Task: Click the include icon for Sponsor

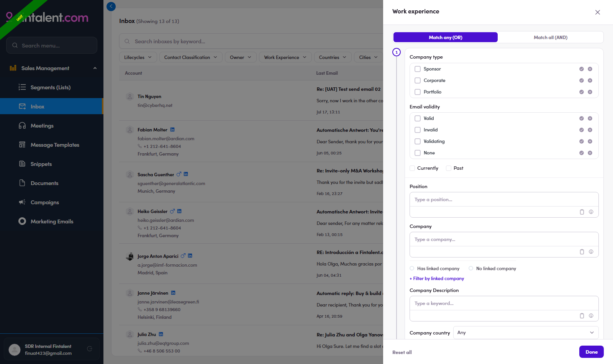Action: click(582, 69)
